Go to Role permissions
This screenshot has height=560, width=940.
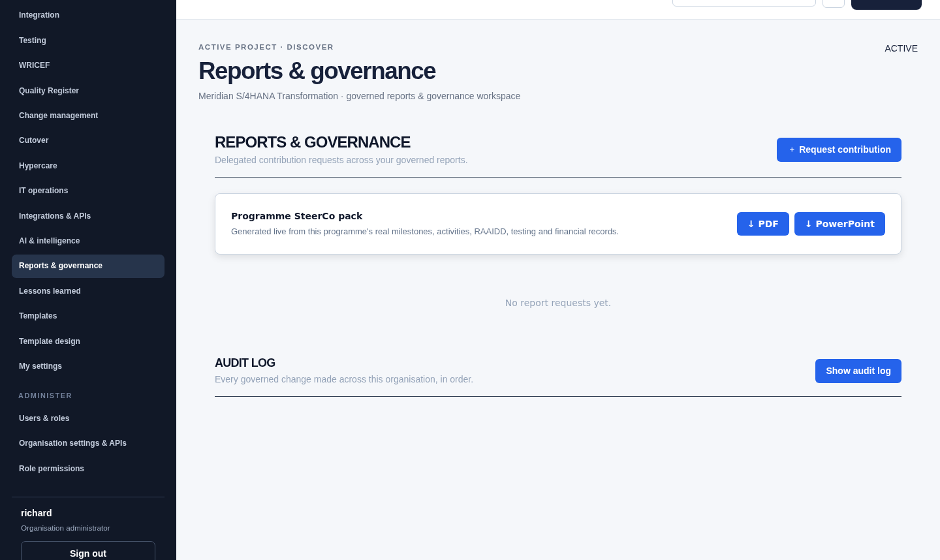(x=88, y=469)
